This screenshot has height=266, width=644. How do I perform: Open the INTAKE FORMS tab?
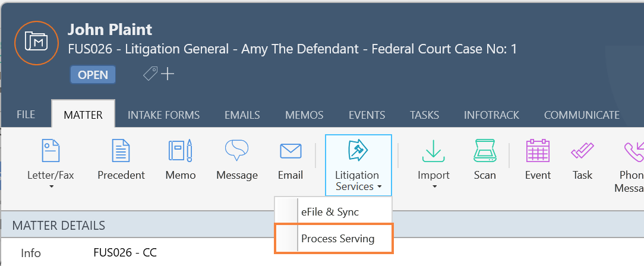pos(163,115)
